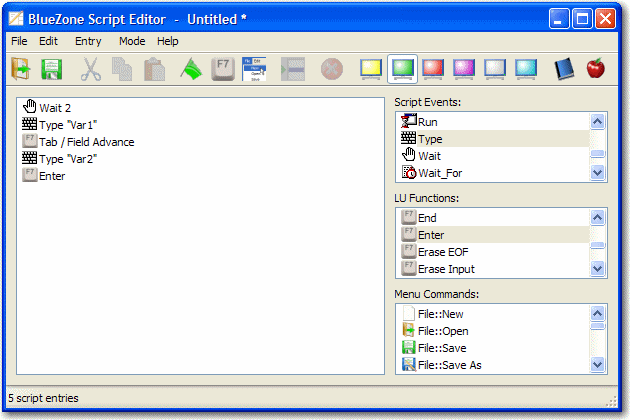Select File::Save As menu command
630x420 pixels.
point(449,365)
